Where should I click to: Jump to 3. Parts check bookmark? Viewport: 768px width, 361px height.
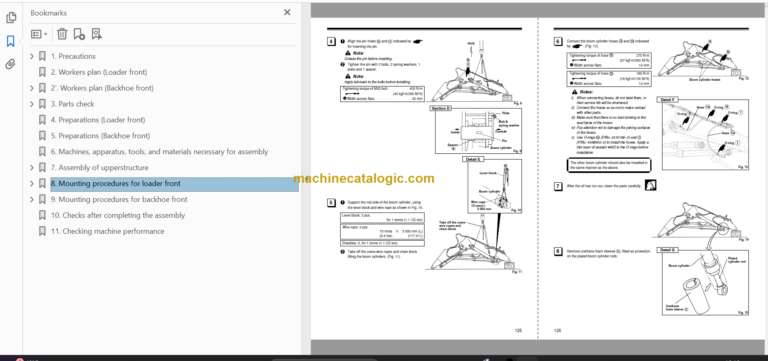(72, 104)
